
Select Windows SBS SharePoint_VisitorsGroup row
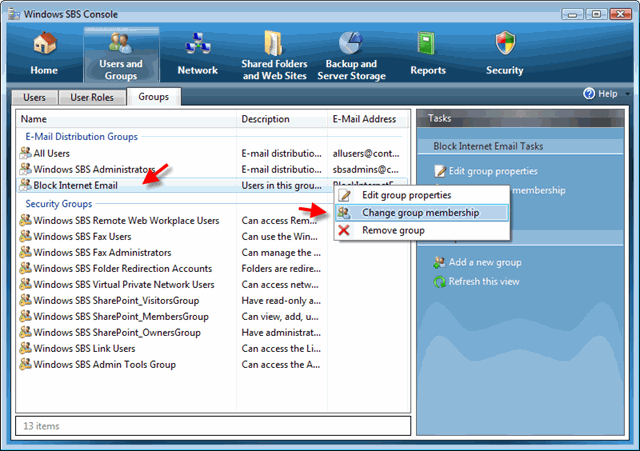click(212, 300)
